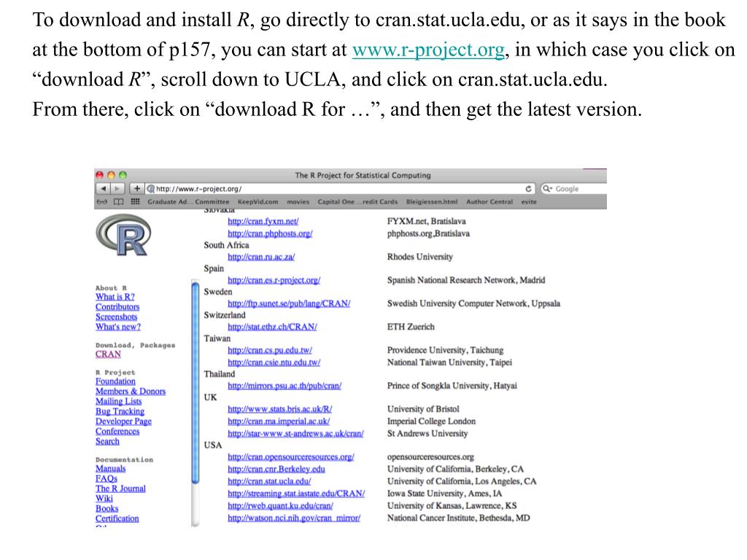Click the ftp.sunet.se/pub/lang/CRAN link
Viewport: 747px width, 560px height.
click(289, 303)
